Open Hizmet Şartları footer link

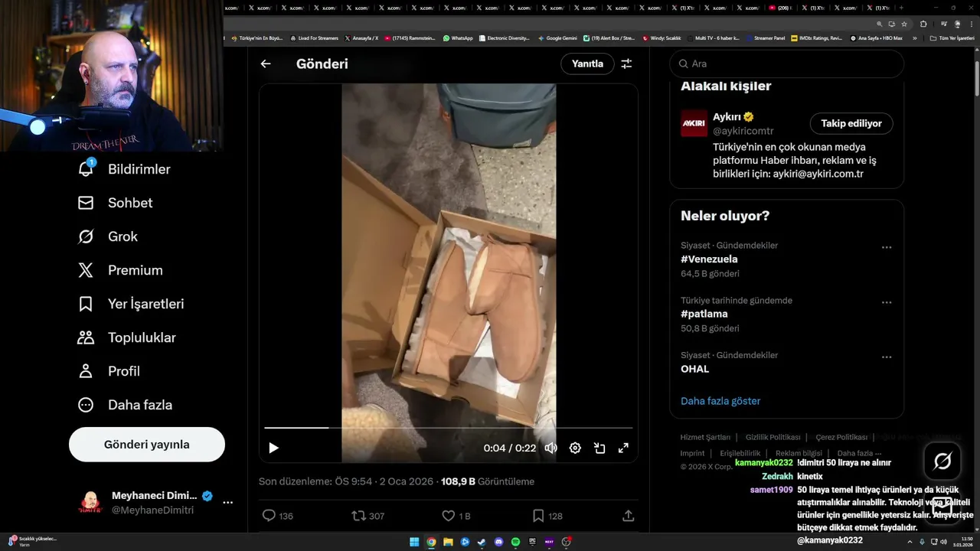tap(705, 438)
